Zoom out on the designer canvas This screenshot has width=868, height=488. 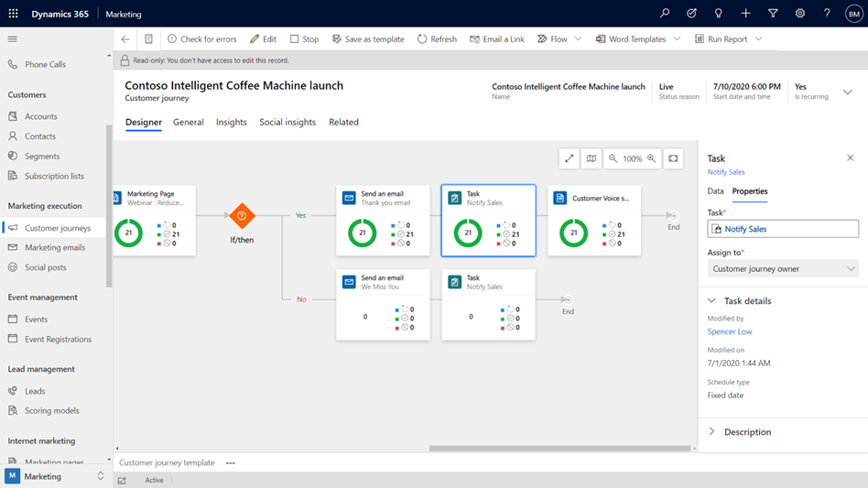point(613,158)
